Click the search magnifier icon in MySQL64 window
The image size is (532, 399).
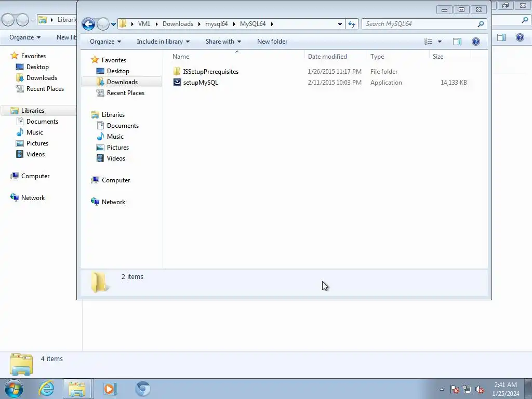point(481,24)
